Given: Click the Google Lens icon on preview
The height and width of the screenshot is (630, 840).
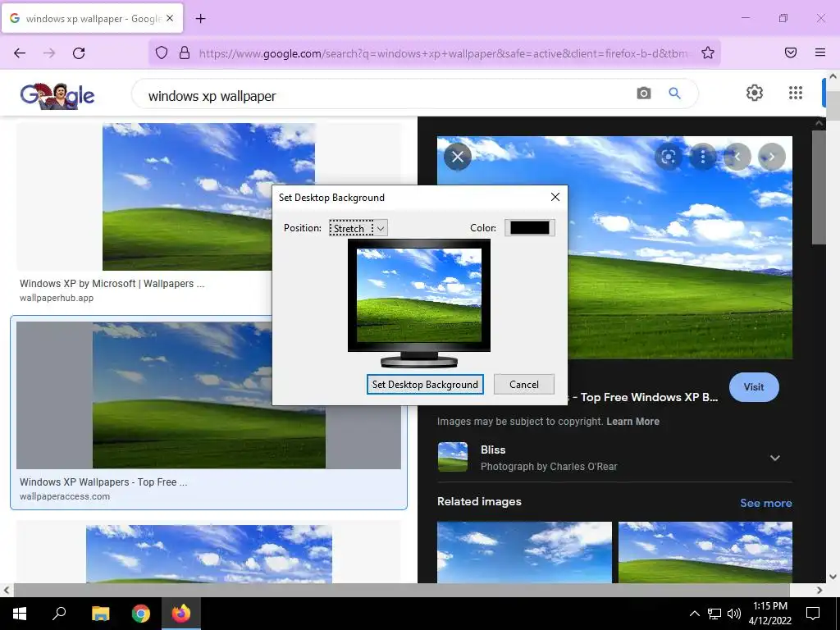Looking at the screenshot, I should pyautogui.click(x=668, y=157).
